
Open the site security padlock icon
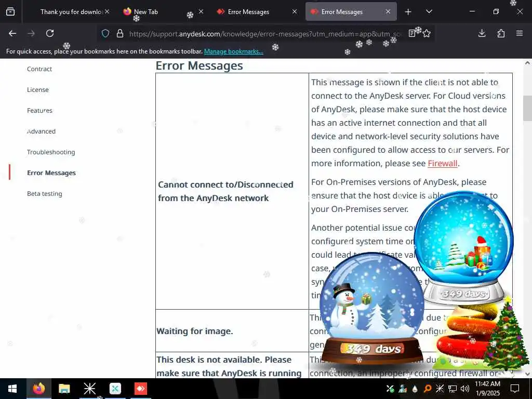pos(120,33)
